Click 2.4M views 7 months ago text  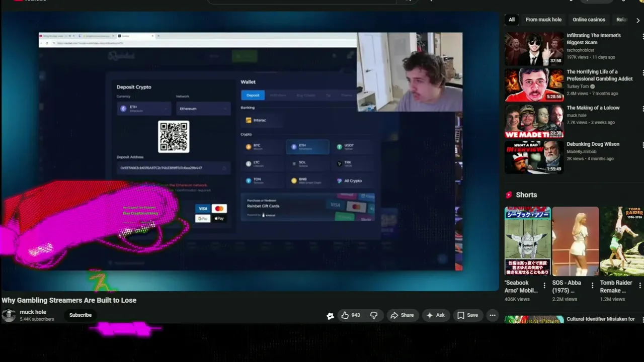592,94
